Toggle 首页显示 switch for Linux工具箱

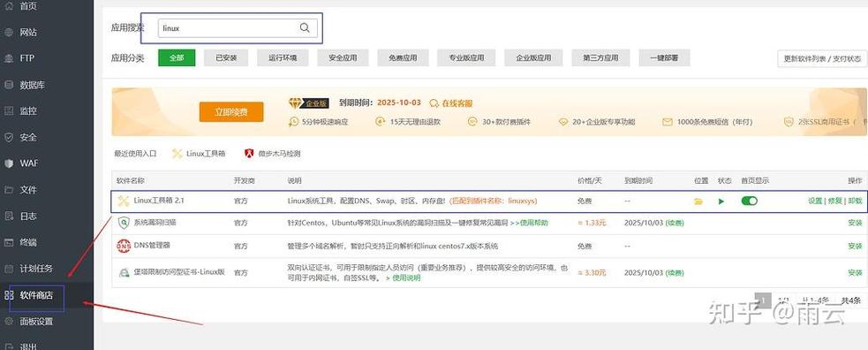click(x=749, y=201)
